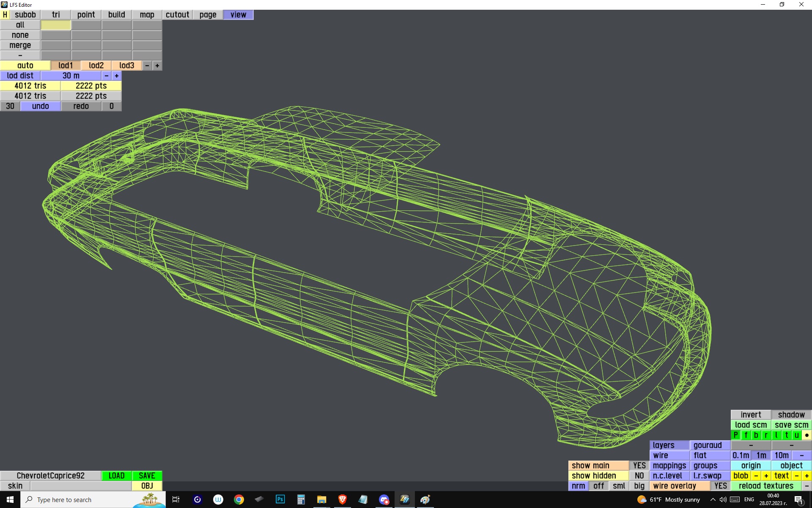
Task: Open the build tab
Action: coord(116,14)
